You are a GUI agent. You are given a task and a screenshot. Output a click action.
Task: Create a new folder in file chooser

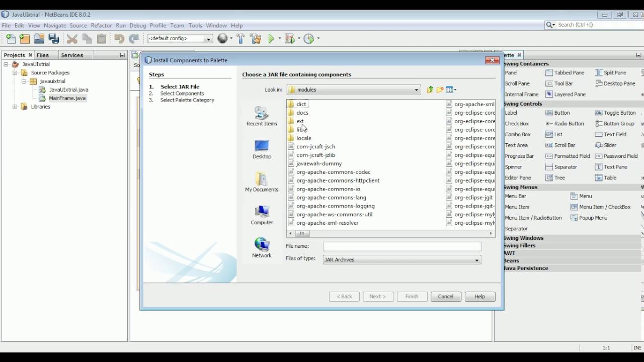(x=440, y=89)
